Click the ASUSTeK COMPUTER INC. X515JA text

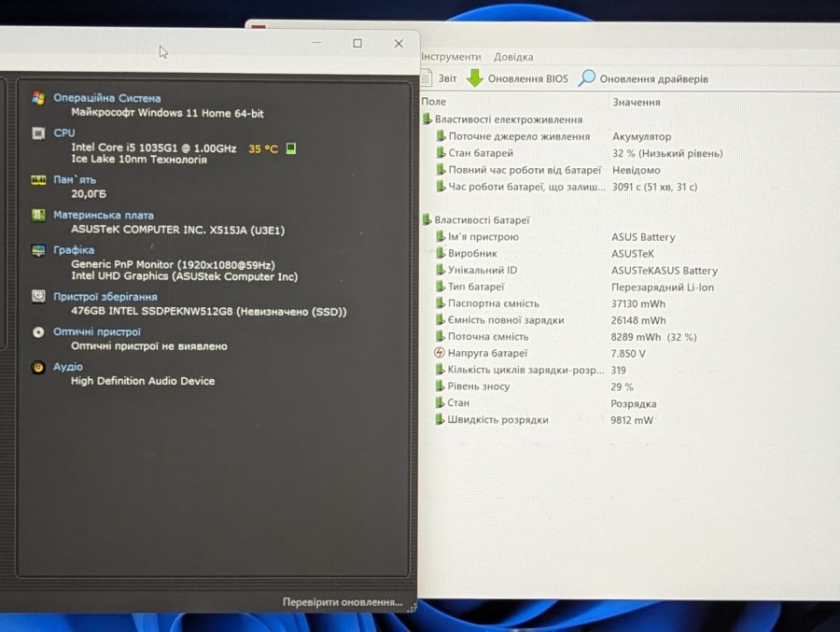pyautogui.click(x=178, y=230)
